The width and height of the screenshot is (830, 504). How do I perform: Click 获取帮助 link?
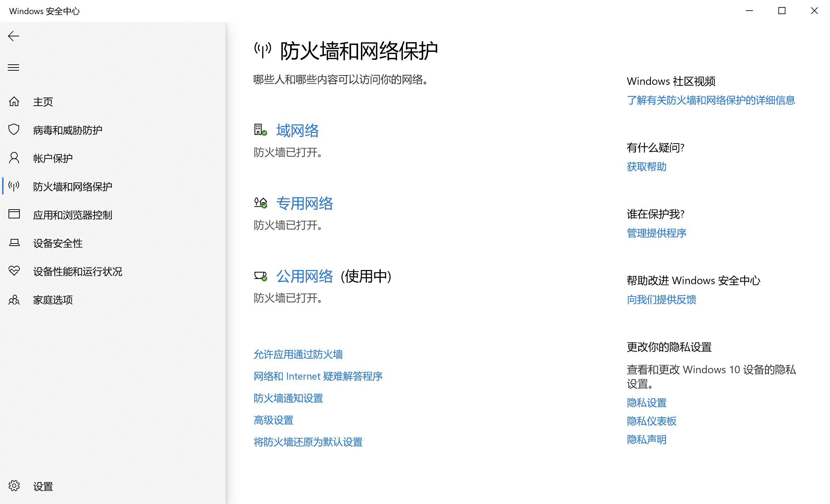coord(647,167)
